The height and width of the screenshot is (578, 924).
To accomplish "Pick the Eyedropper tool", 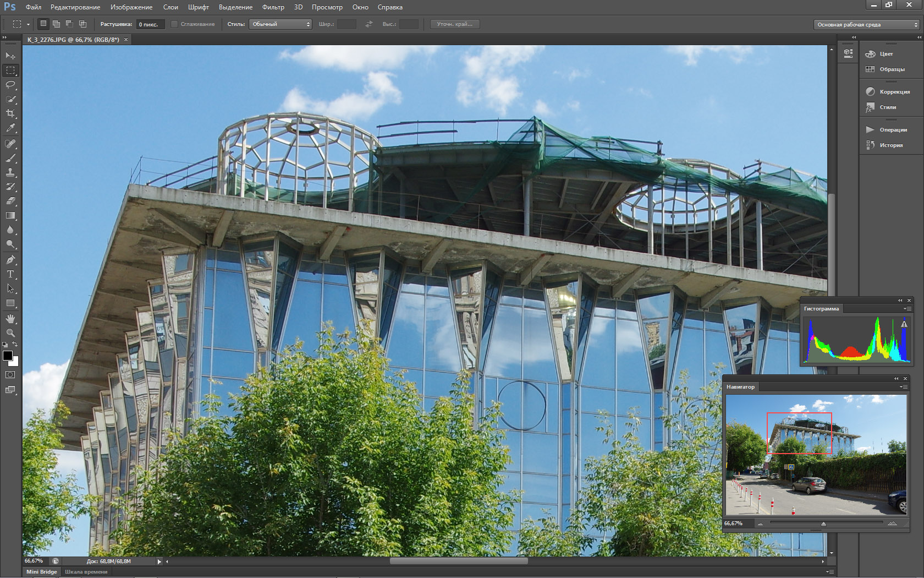I will tap(10, 128).
